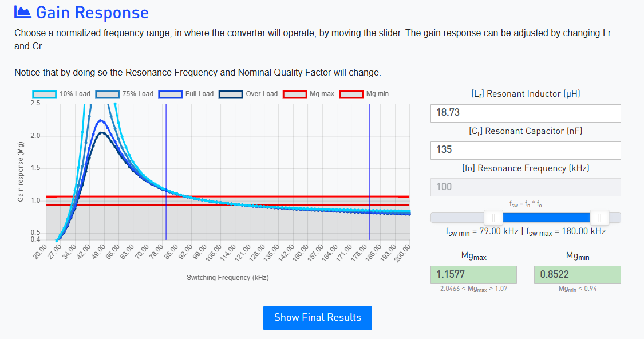The image size is (644, 339).
Task: Click the right vertical blue marker line on the chart
Action: (369, 172)
